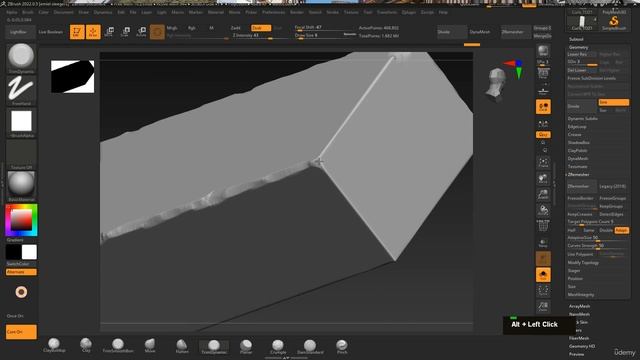
Task: Toggle the Alternate color button
Action: [21, 272]
